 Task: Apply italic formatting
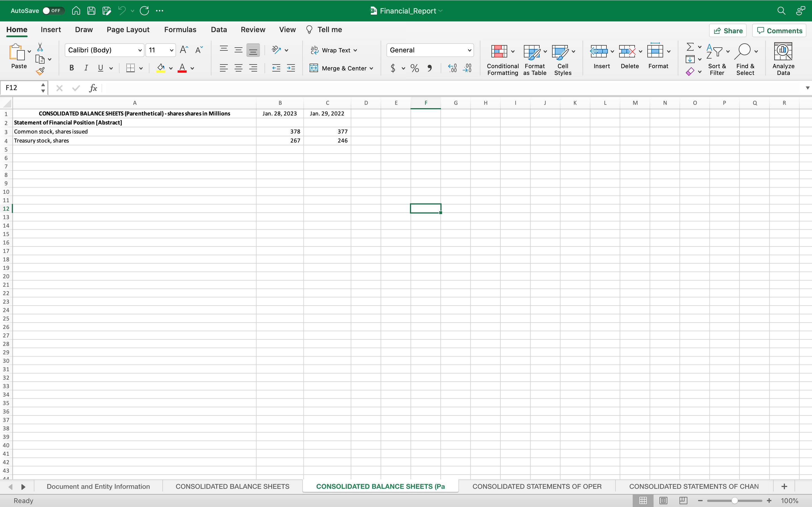point(86,68)
